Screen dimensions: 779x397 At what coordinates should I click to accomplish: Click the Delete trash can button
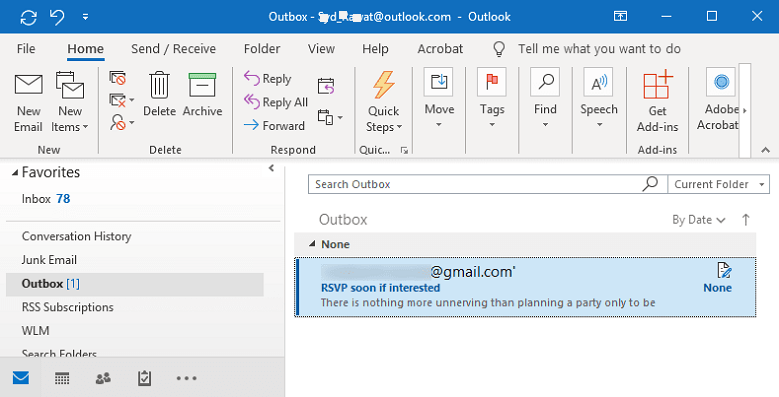click(159, 94)
